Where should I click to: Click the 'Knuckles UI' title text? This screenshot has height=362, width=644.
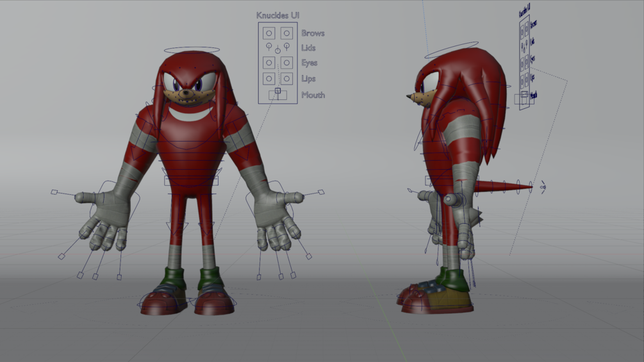pyautogui.click(x=277, y=15)
